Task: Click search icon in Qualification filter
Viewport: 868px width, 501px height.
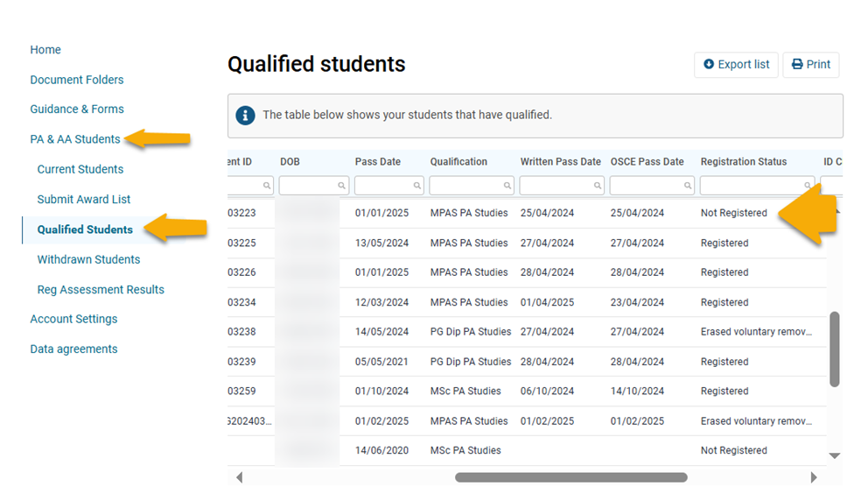Action: [507, 186]
